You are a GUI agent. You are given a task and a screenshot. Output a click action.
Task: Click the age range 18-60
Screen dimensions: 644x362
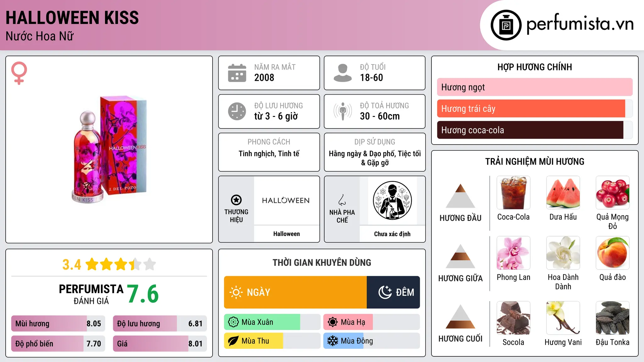pos(371,78)
